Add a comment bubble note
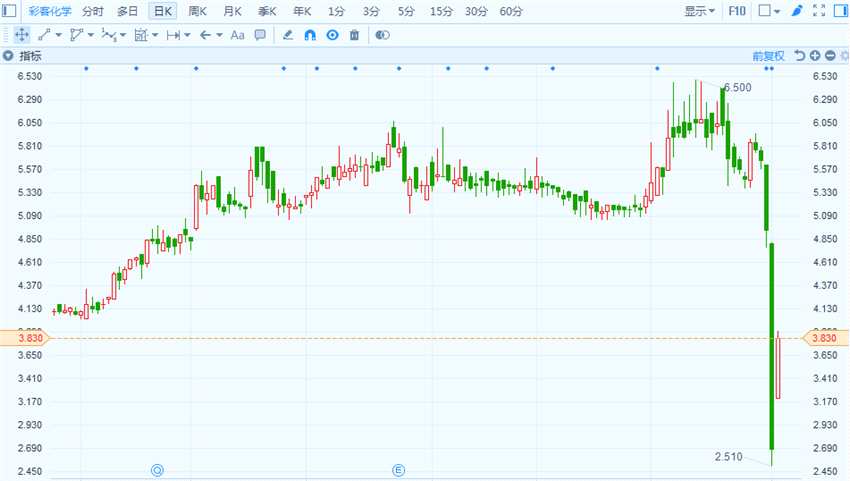The image size is (850, 481). click(260, 35)
